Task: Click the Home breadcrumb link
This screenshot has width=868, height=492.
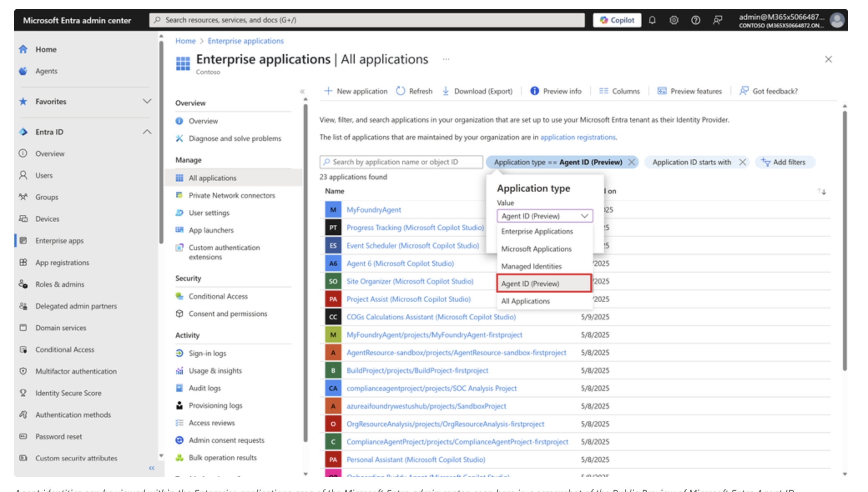Action: tap(185, 41)
